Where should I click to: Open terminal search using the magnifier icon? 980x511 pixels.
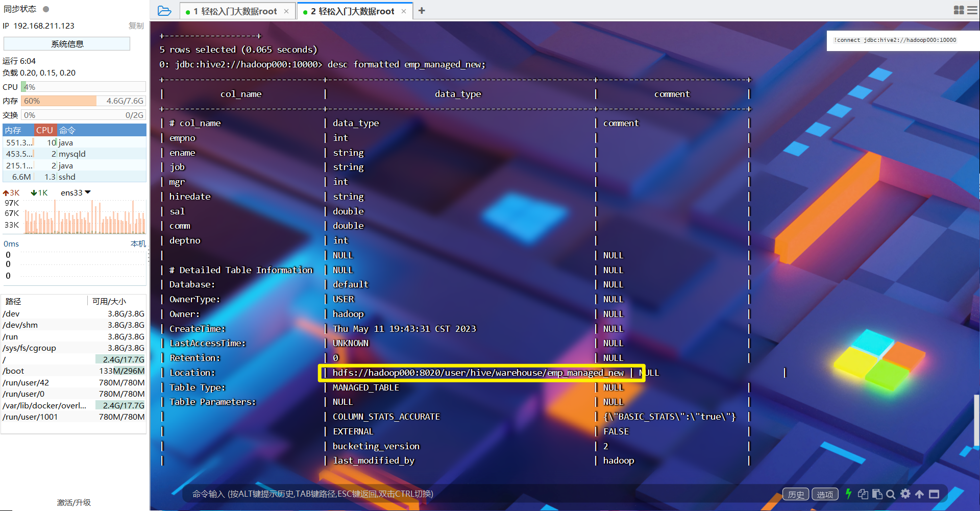[x=891, y=494]
